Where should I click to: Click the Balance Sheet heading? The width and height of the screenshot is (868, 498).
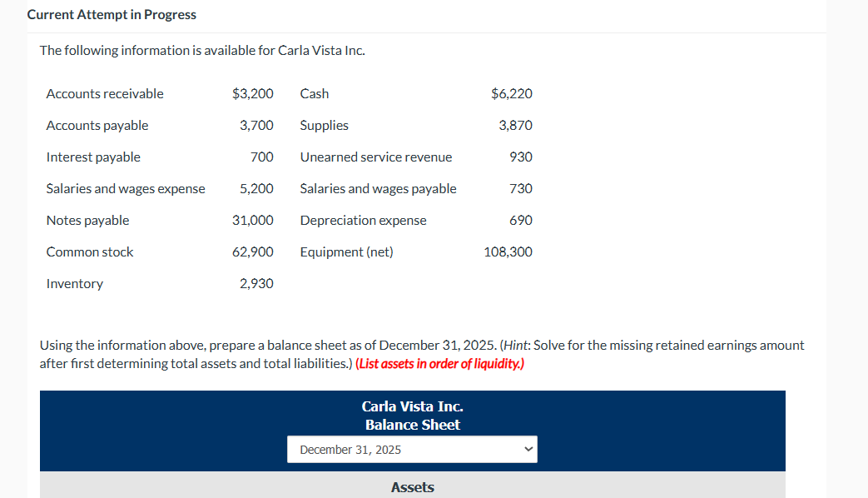pos(412,425)
